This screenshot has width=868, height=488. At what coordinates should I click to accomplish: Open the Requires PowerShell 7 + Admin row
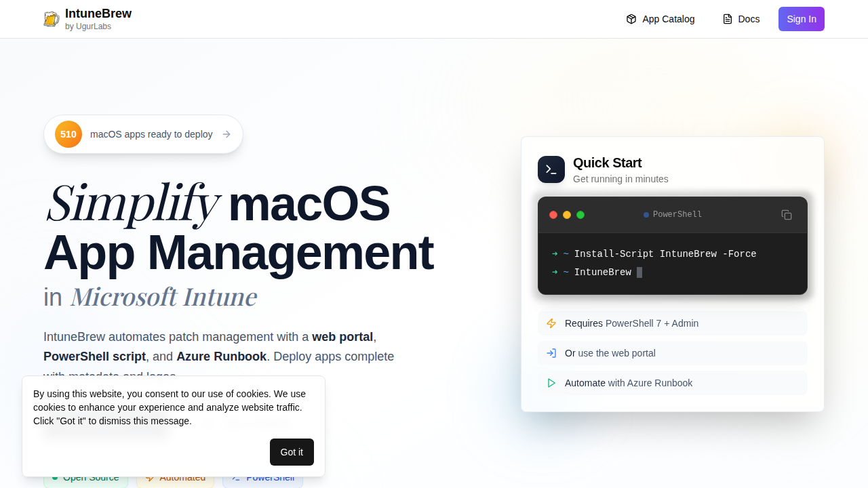[x=673, y=323]
